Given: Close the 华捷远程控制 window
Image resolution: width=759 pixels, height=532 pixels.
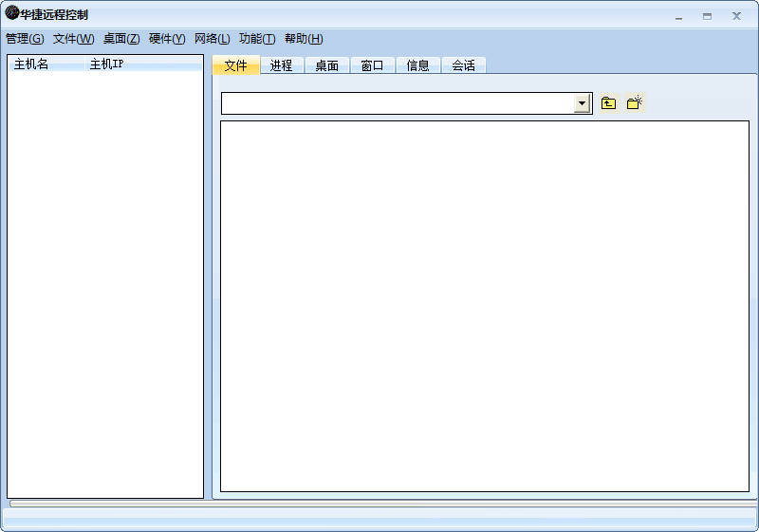Looking at the screenshot, I should click(736, 16).
